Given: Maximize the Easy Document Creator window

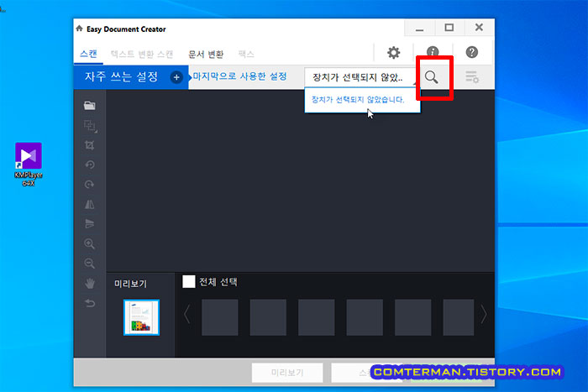Looking at the screenshot, I should coord(449,28).
